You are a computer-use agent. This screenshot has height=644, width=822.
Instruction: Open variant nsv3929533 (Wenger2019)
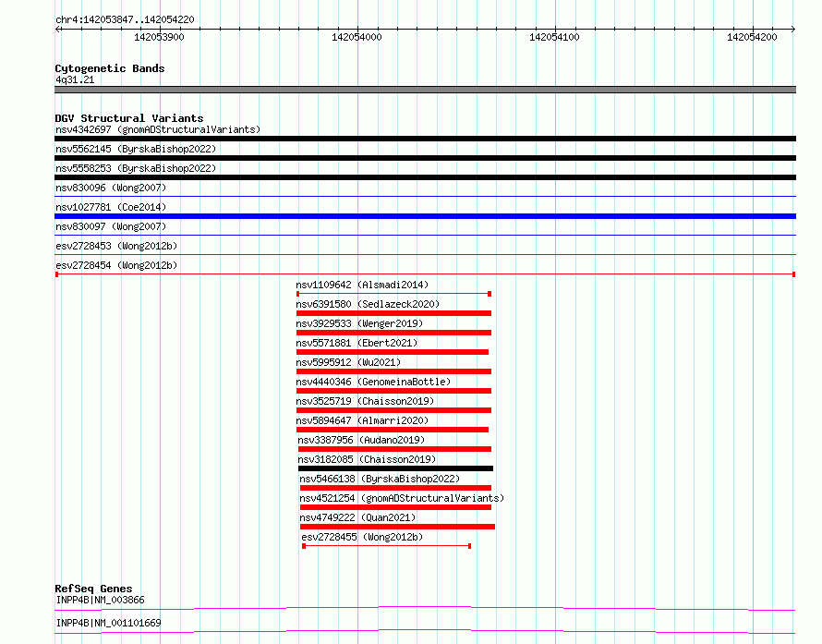(x=359, y=323)
